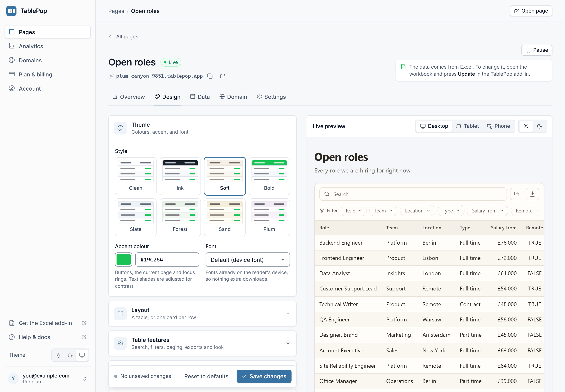Select the Sand style thumbnail
565x392 pixels.
[225, 212]
